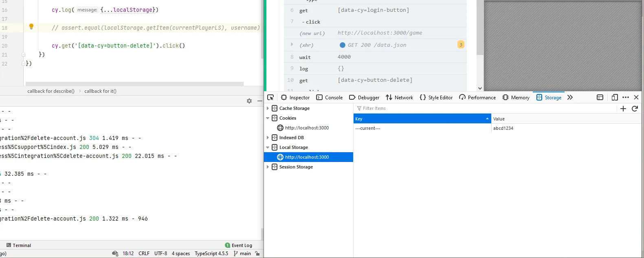Click the devtools dock/frame selector icon
The image size is (644, 258).
click(x=600, y=97)
